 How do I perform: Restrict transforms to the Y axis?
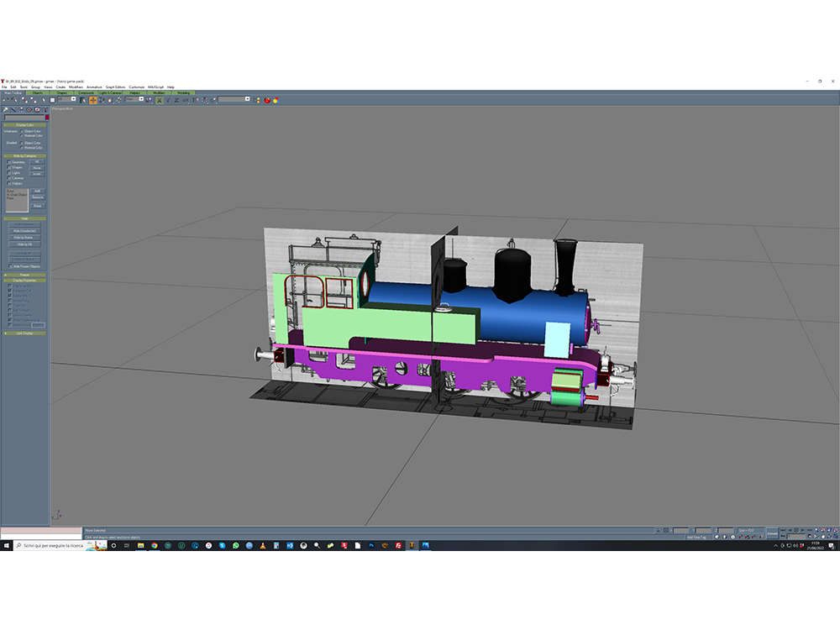coord(168,100)
